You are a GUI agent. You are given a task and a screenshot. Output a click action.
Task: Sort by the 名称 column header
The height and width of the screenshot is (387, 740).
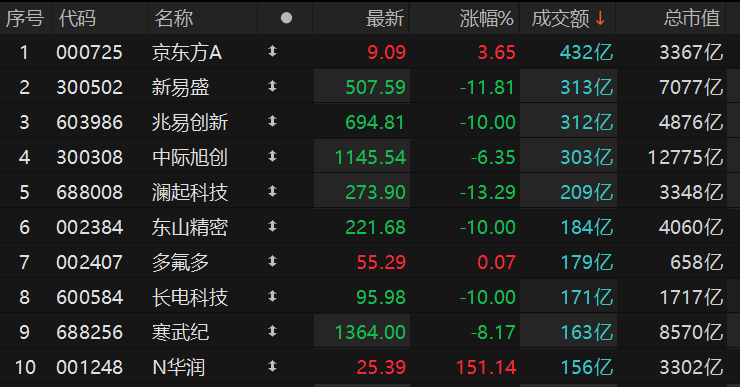[x=174, y=18]
